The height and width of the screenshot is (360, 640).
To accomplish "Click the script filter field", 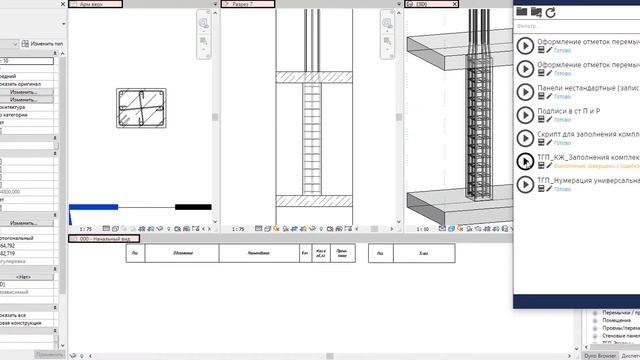I will pyautogui.click(x=576, y=26).
